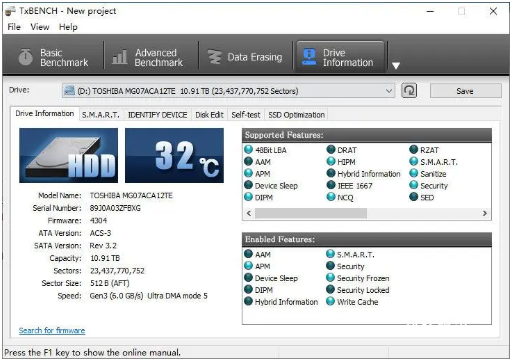The height and width of the screenshot is (363, 514).
Task: Open Data Erasing tool icon
Action: tap(215, 57)
